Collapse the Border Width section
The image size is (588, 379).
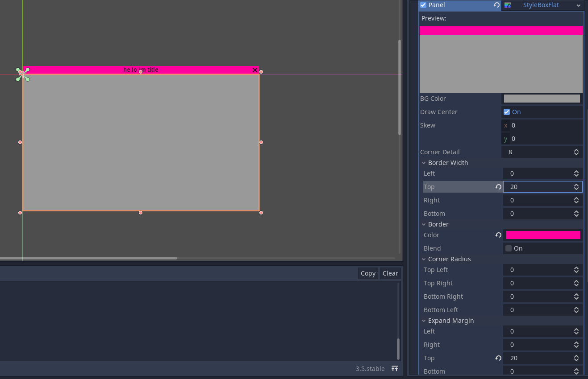[424, 163]
